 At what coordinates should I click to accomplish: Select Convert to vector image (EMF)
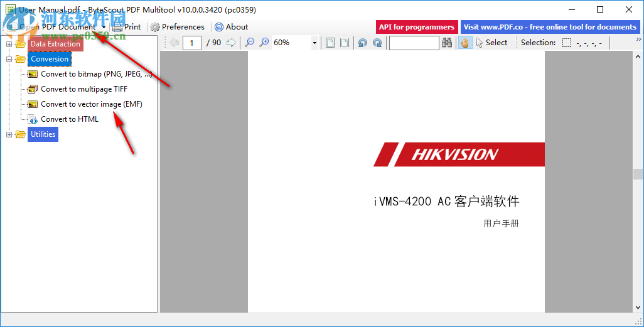pyautogui.click(x=92, y=104)
